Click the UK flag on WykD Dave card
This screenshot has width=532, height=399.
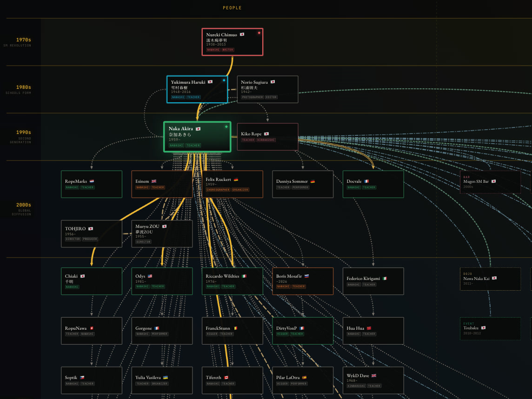pyautogui.click(x=374, y=376)
